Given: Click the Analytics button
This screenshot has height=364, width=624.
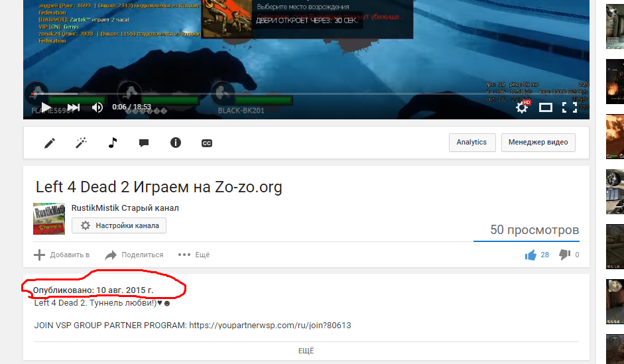Looking at the screenshot, I should click(x=471, y=143).
